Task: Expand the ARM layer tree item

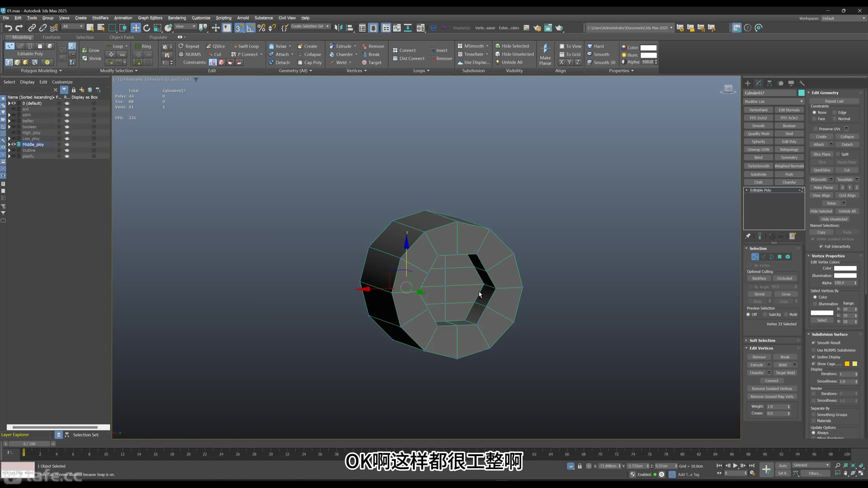Action: coord(9,115)
